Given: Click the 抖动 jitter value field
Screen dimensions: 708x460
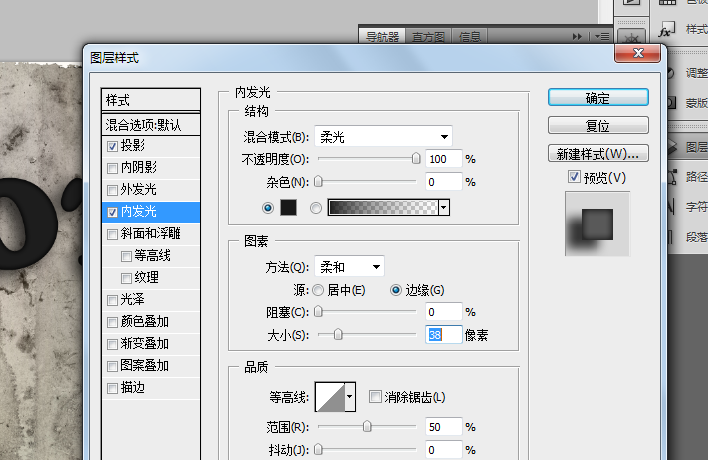Looking at the screenshot, I should coord(444,450).
